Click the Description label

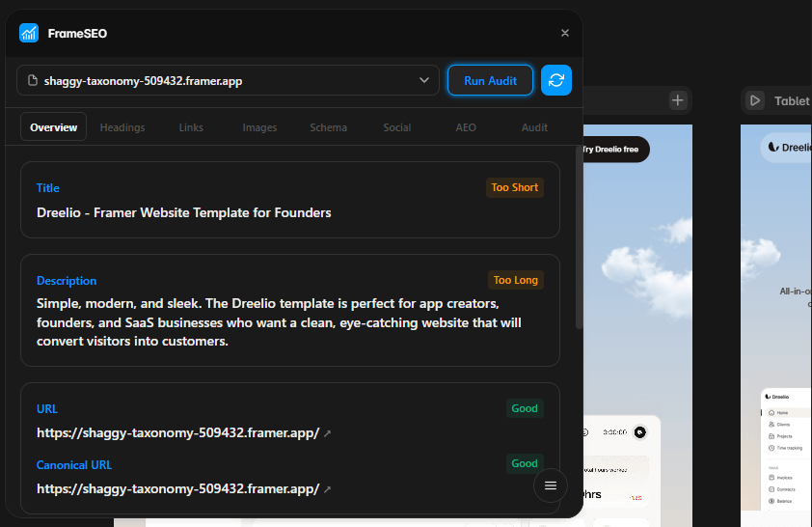click(x=67, y=281)
